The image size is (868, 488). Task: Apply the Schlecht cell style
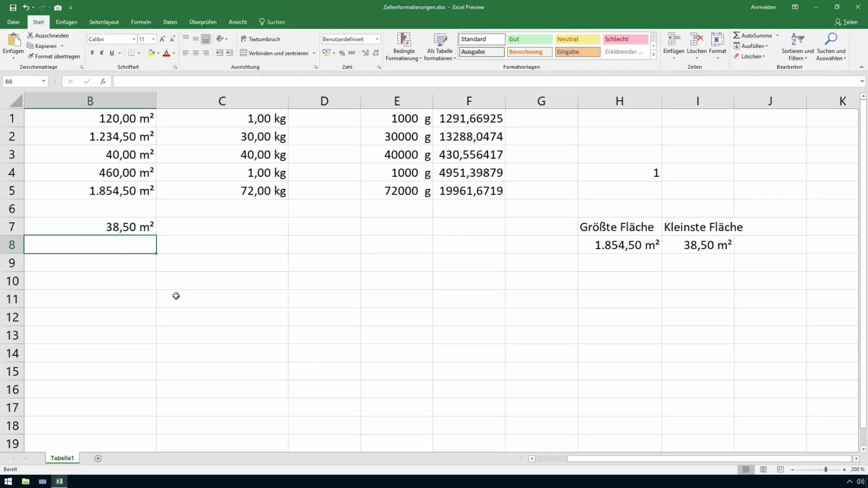(x=625, y=39)
